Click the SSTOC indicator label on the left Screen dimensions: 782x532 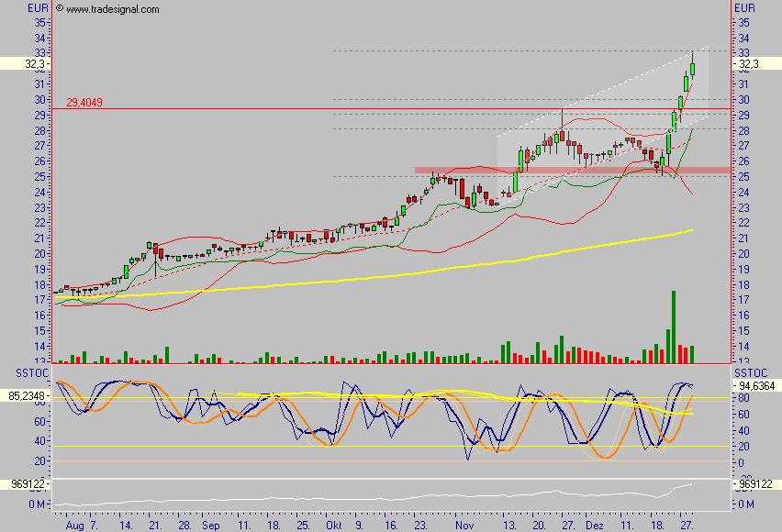(x=17, y=374)
